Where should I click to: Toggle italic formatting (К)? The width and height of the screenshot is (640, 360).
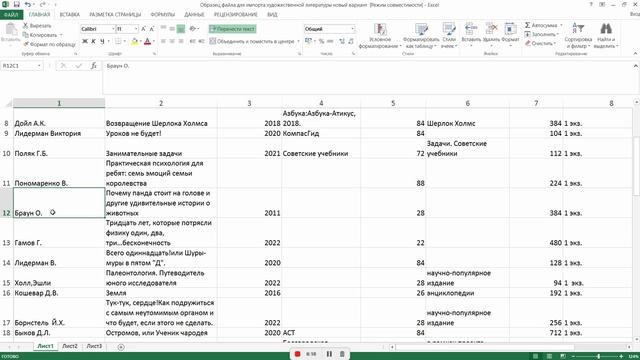[93, 41]
